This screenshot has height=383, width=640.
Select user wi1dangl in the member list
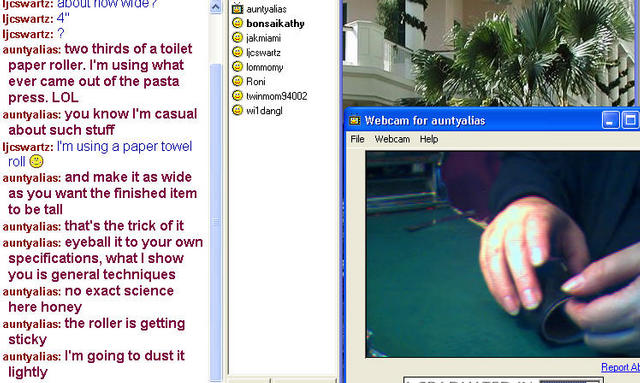point(264,111)
